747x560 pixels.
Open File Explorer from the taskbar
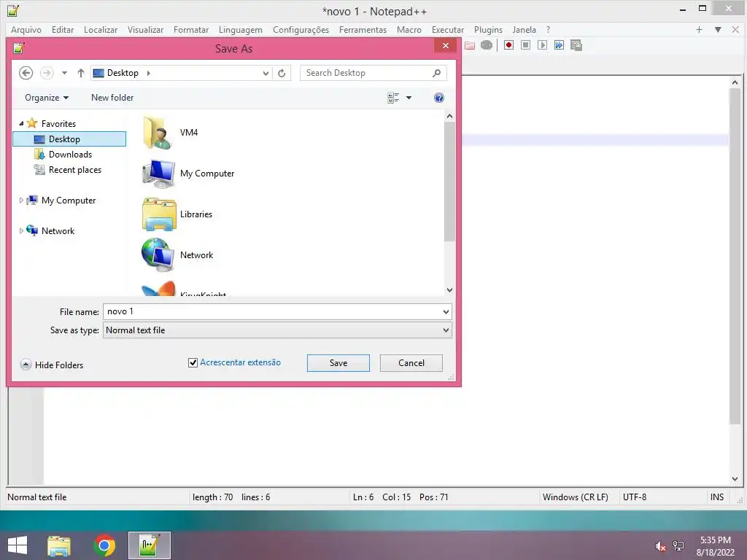click(x=59, y=545)
